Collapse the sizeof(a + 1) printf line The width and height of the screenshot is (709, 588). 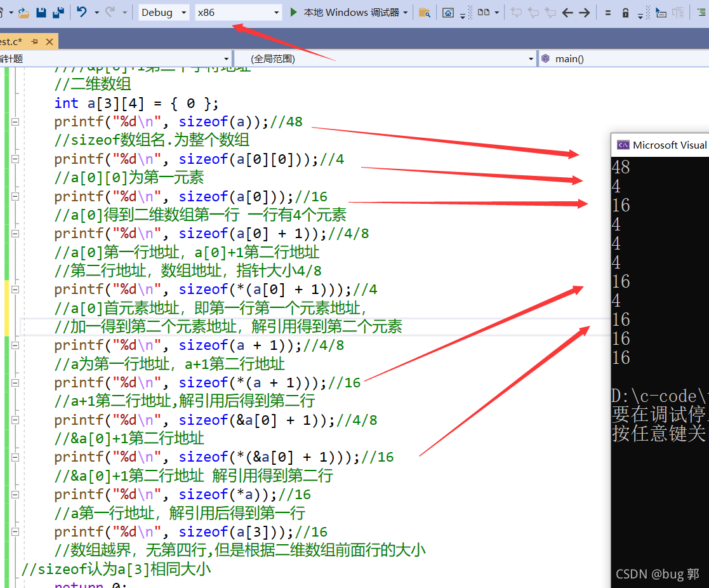coord(15,345)
